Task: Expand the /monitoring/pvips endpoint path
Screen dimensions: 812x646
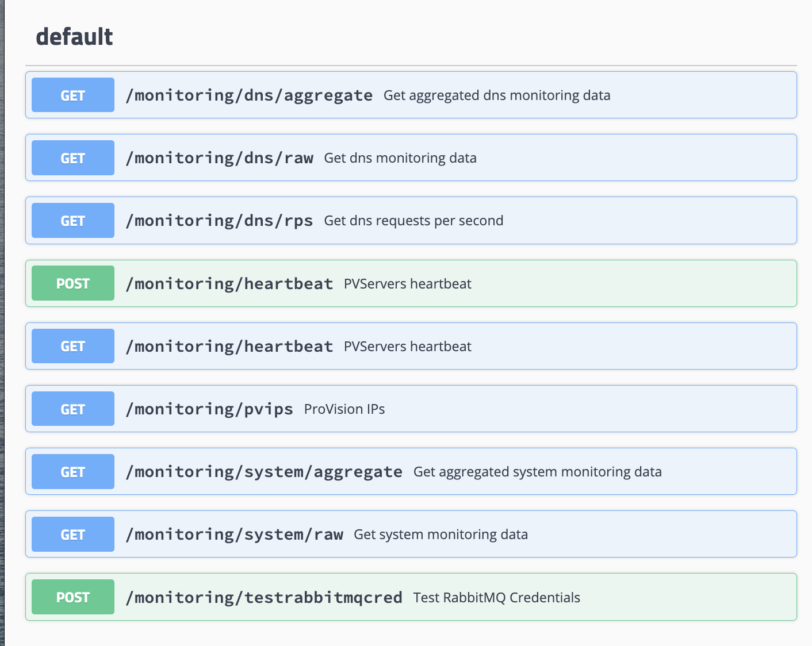Action: tap(209, 409)
